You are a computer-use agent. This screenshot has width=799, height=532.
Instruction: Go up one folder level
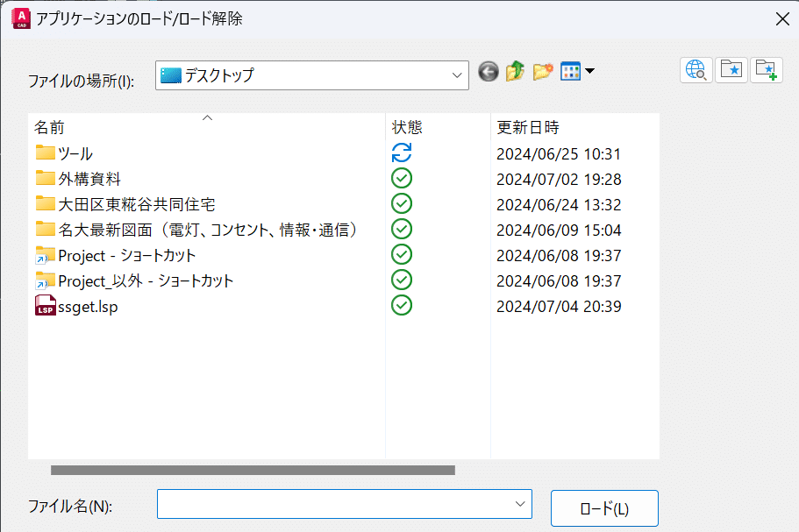515,71
